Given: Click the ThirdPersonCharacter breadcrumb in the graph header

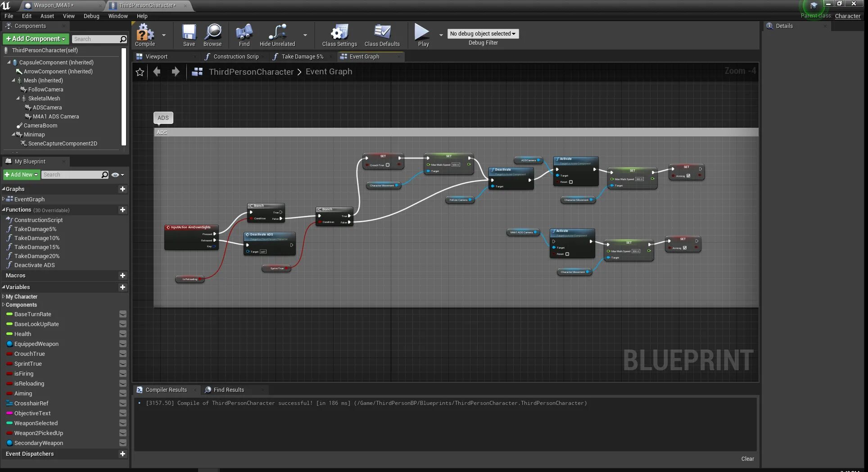Looking at the screenshot, I should click(x=251, y=72).
